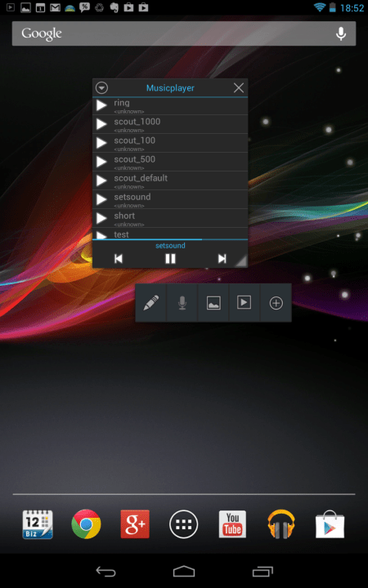The width and height of the screenshot is (368, 588).
Task: Play the ring track
Action: pos(101,105)
